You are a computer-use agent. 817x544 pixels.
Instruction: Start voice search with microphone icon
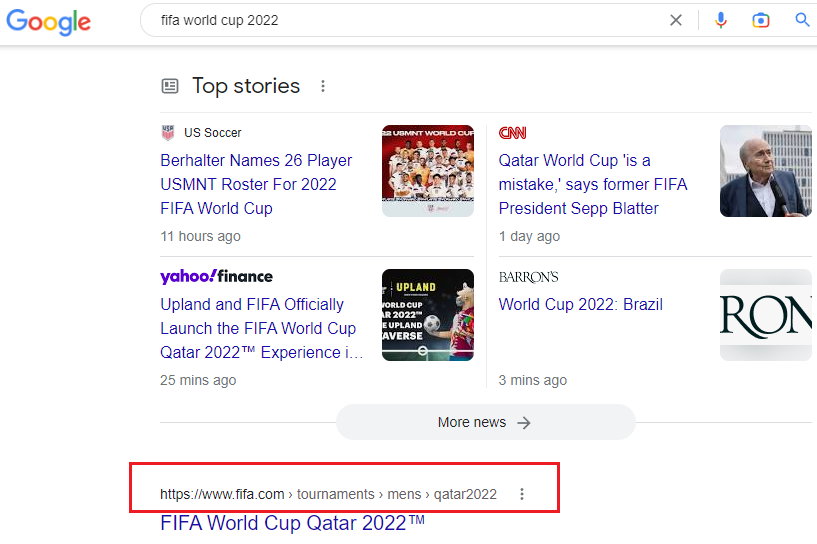click(x=721, y=20)
